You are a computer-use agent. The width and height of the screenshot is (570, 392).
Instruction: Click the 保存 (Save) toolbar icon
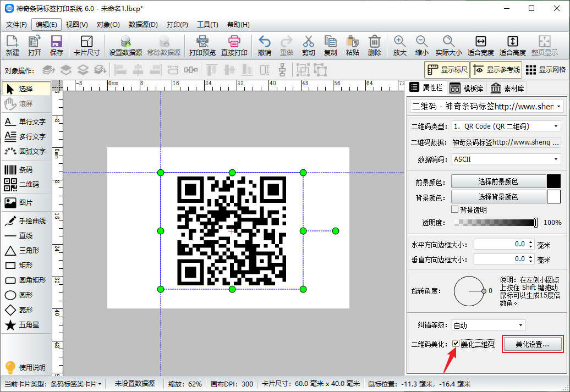click(x=56, y=46)
